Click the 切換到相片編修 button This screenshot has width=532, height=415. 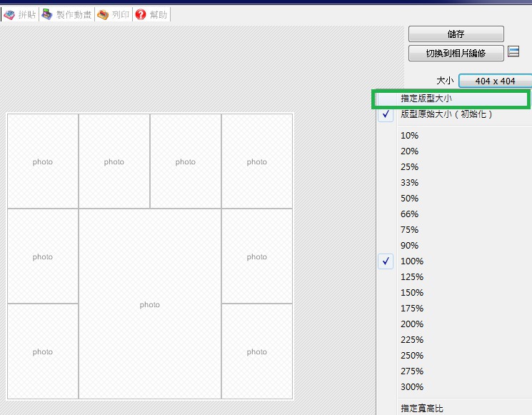tap(456, 54)
